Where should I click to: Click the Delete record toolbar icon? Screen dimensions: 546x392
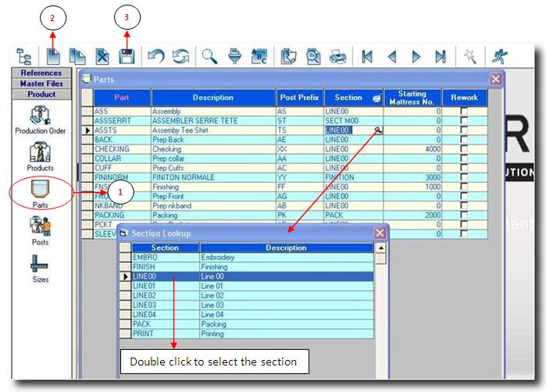[x=102, y=55]
